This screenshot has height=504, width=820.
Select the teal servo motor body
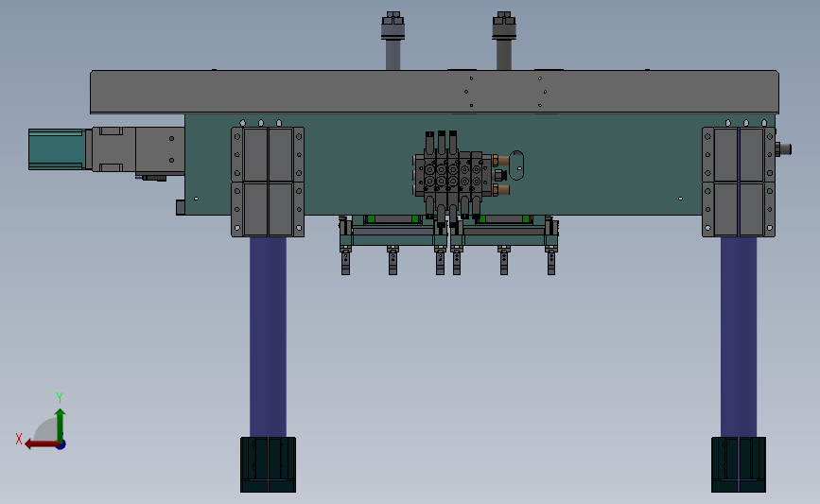coord(57,149)
